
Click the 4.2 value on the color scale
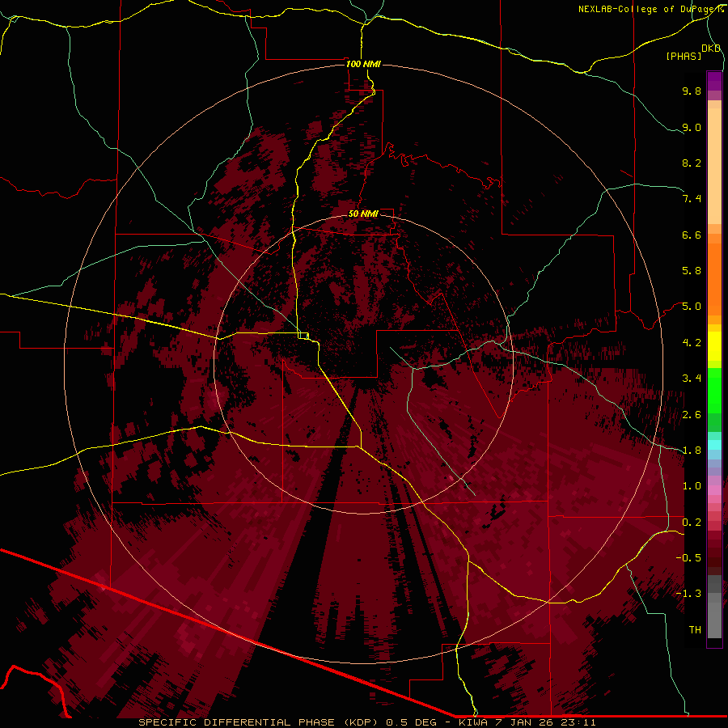(692, 343)
